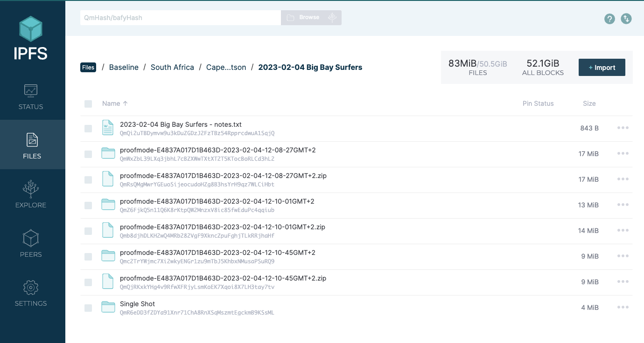Viewport: 644px width, 343px height.
Task: Click the IPFS cube logo
Action: coord(31,29)
